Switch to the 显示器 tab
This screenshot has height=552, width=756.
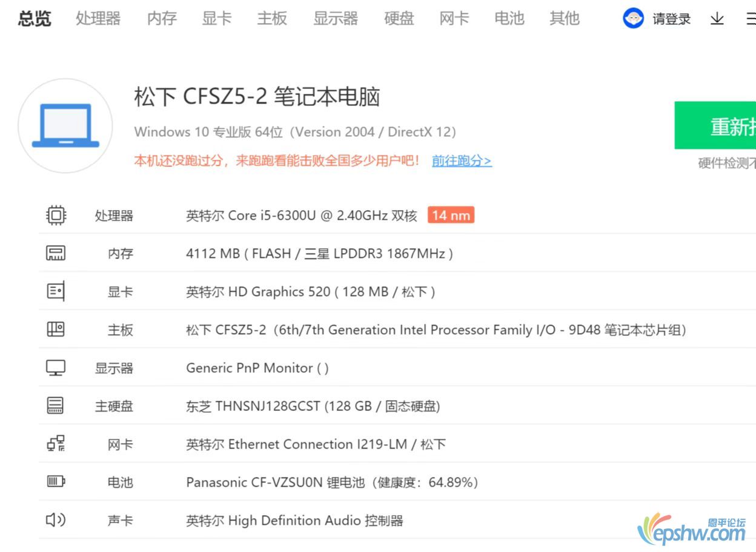pyautogui.click(x=336, y=19)
